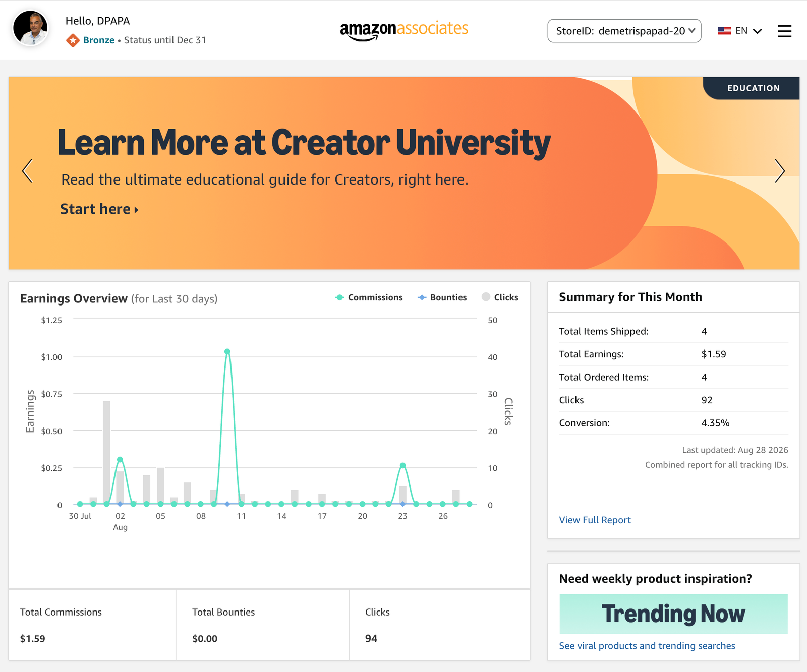Open See viral products and trending searches
This screenshot has height=672, width=807.
[647, 646]
